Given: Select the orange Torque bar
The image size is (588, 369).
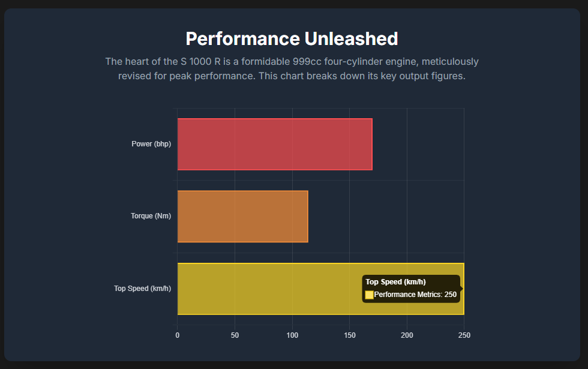Looking at the screenshot, I should (x=242, y=217).
